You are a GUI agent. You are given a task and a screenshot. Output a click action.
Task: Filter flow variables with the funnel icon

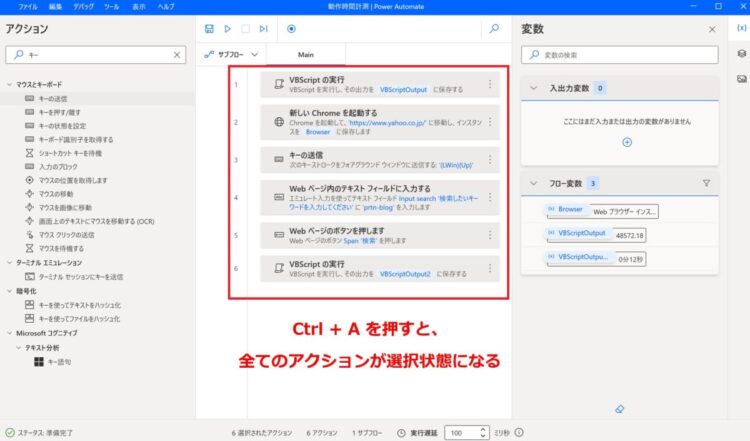click(706, 183)
